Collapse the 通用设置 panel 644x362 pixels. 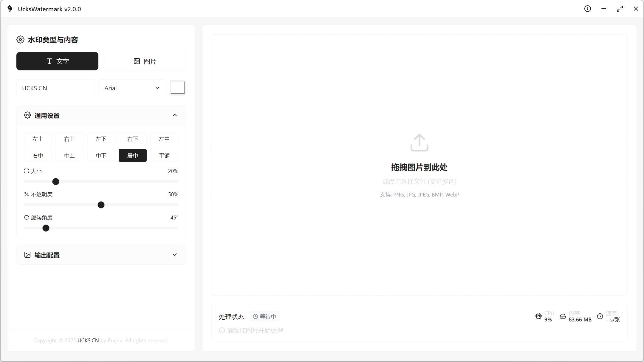click(174, 115)
